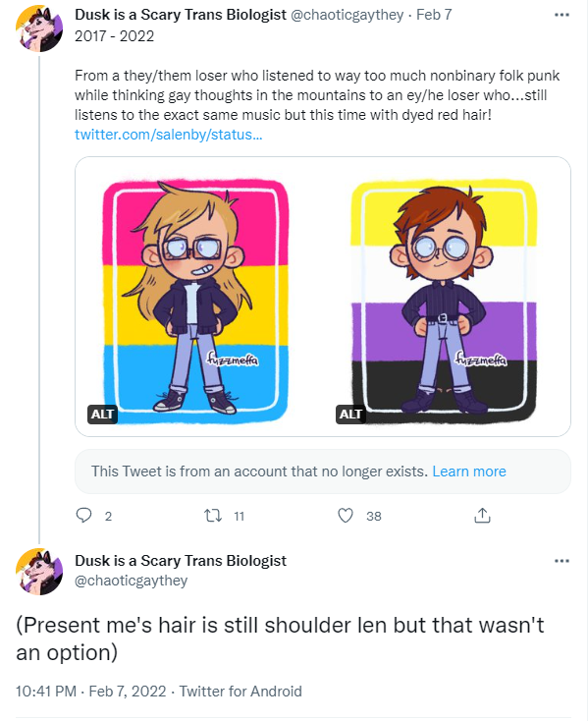Retweet the 2017 - 2022 tweet
588x721 pixels.
pos(213,516)
